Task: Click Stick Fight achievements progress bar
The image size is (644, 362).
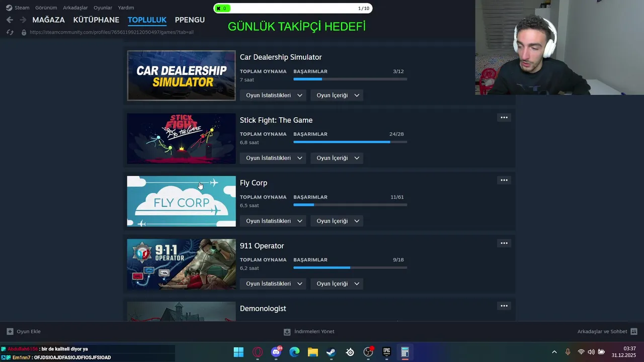Action: pyautogui.click(x=350, y=142)
